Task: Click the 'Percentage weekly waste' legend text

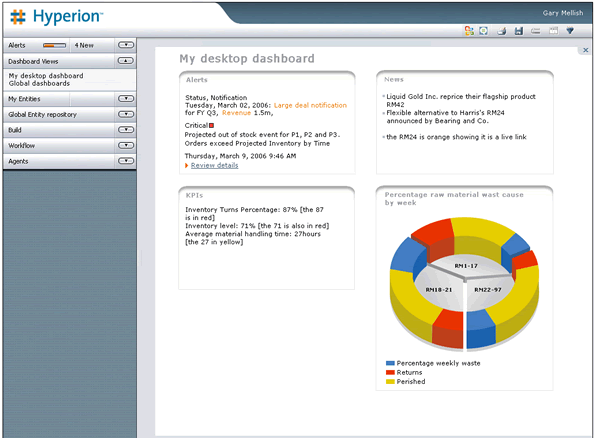Action: pos(438,364)
